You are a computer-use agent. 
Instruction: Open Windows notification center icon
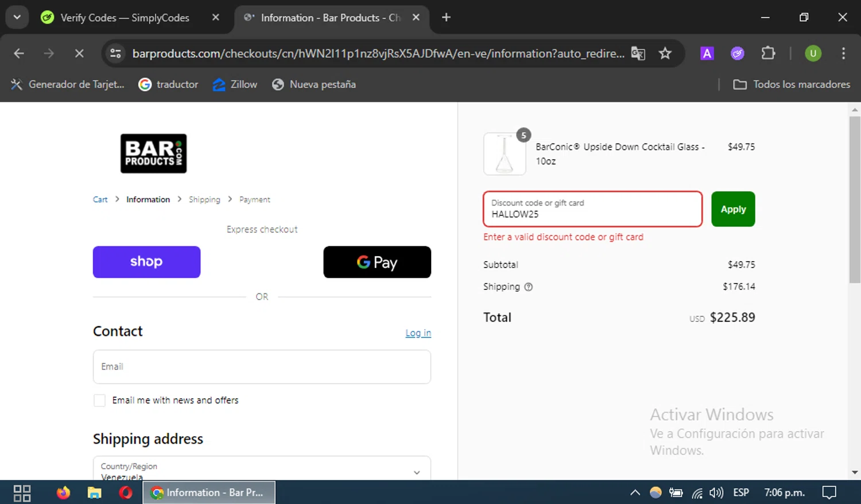point(829,493)
